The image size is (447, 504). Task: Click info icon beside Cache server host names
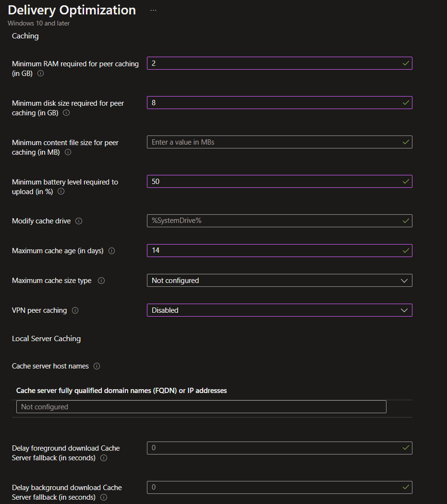97,366
